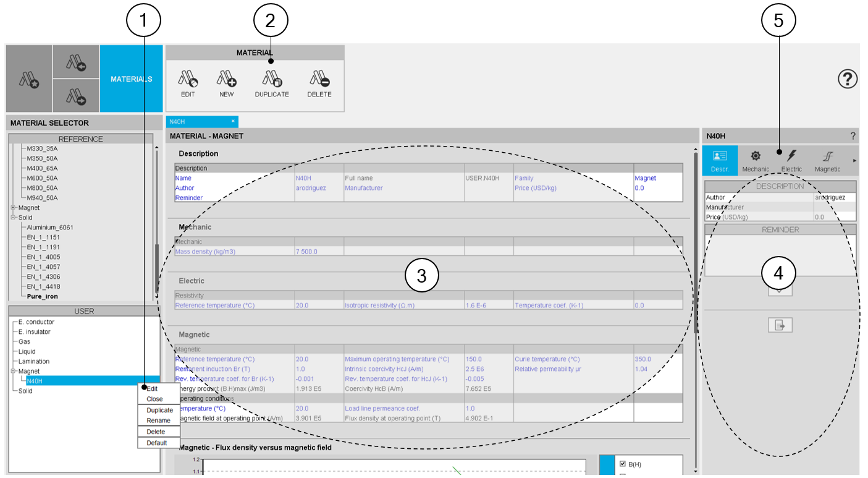Click the material icon with star badge

pyautogui.click(x=29, y=79)
